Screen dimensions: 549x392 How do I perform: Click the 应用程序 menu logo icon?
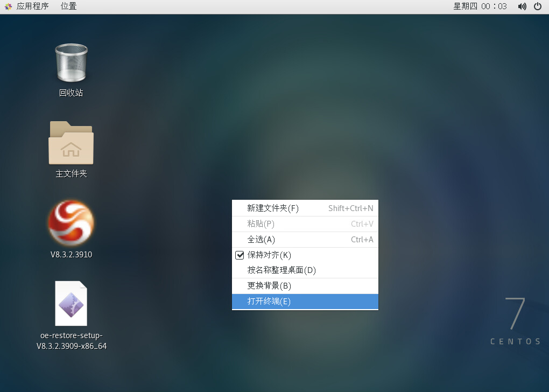click(x=8, y=6)
